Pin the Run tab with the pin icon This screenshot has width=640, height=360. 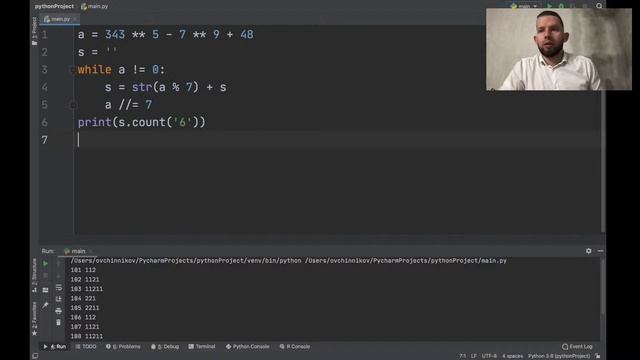click(x=45, y=305)
